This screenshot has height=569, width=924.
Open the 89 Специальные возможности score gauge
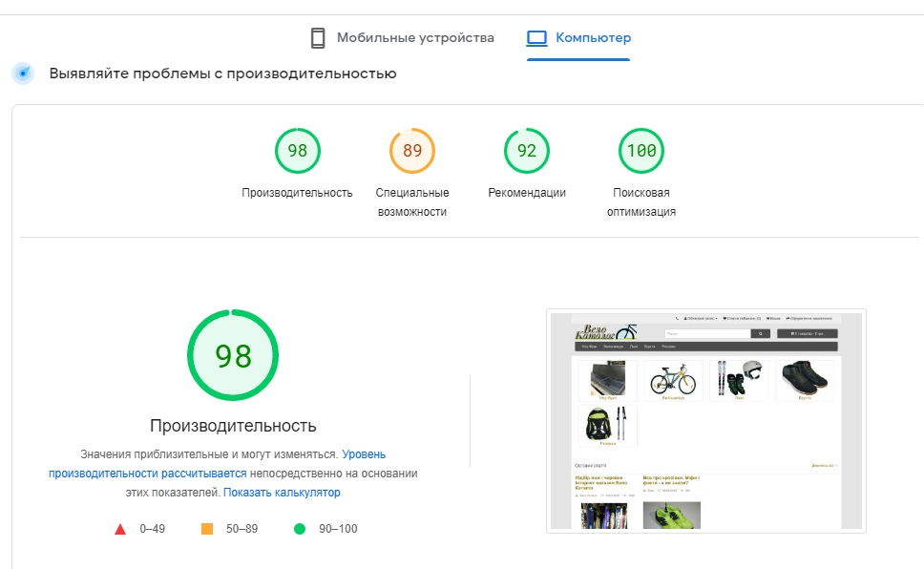[412, 151]
